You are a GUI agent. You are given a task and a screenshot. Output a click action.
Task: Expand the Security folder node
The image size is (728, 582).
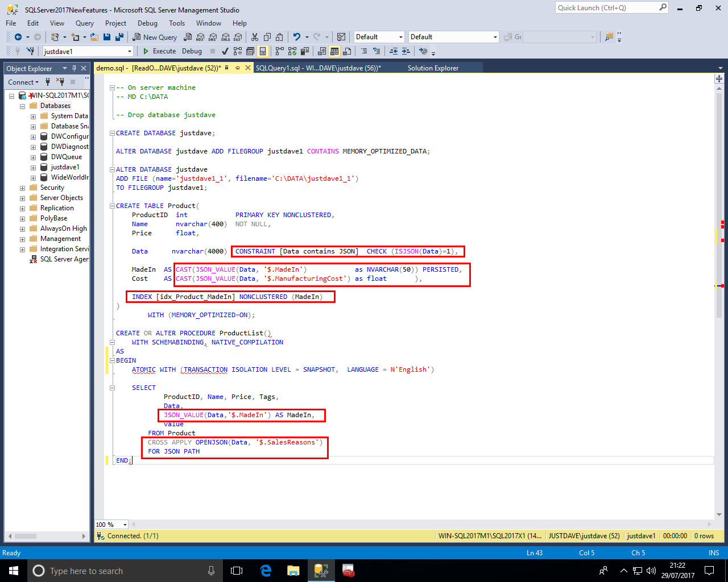coord(22,188)
